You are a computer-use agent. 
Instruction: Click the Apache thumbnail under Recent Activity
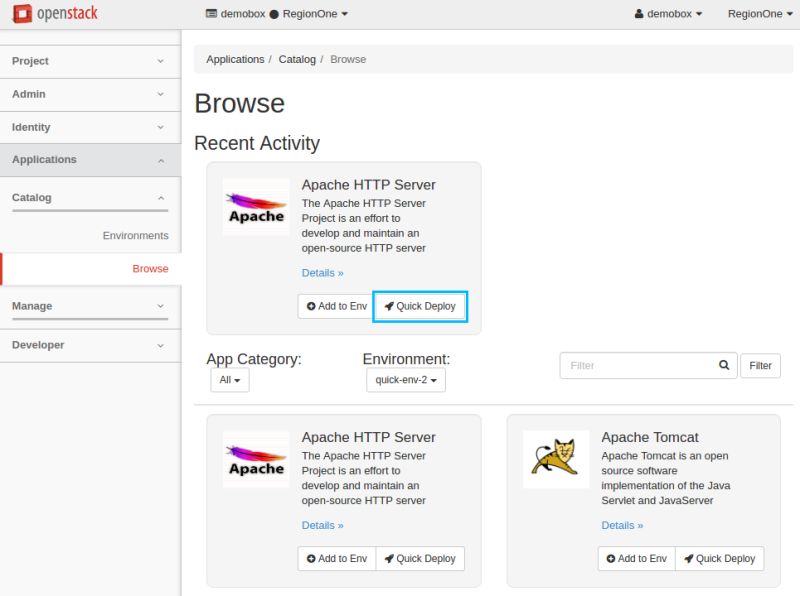pos(255,207)
